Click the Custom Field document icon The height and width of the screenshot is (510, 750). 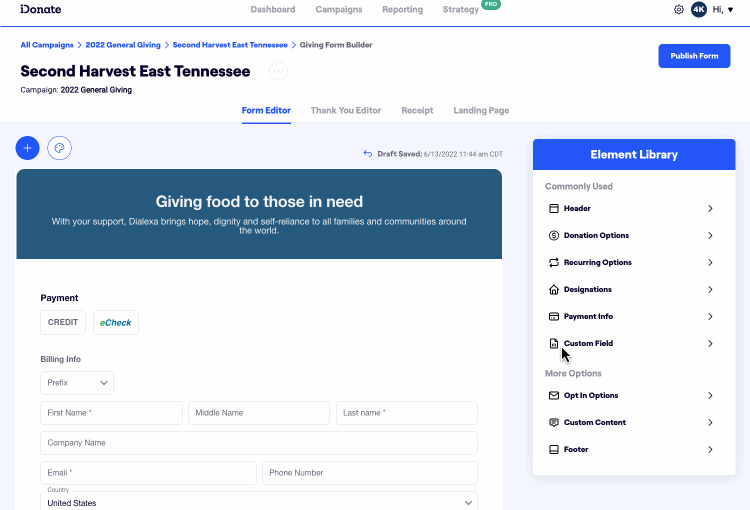[553, 344]
